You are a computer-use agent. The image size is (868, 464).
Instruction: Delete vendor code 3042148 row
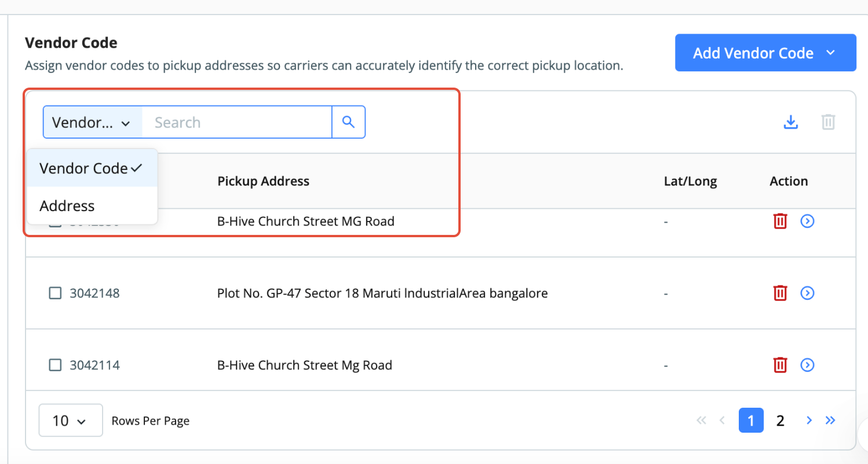coord(781,293)
